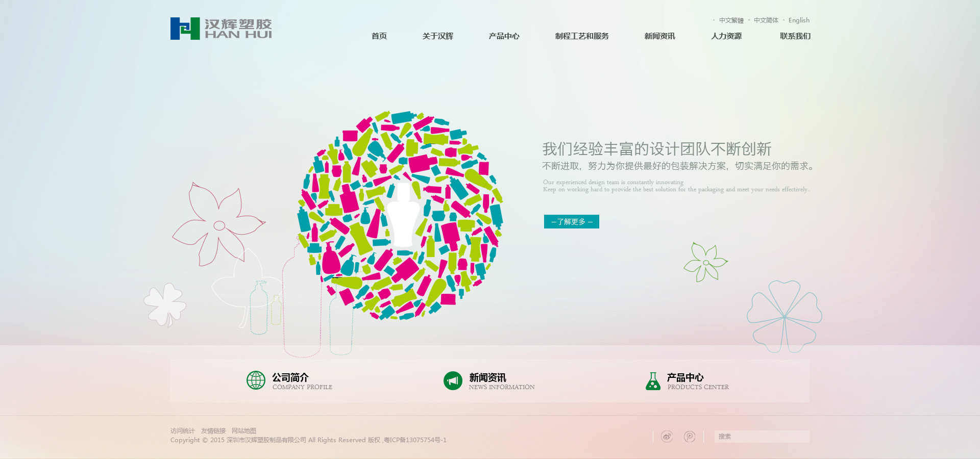
Task: Open the 新闻资讯 navigation item
Action: 659,36
